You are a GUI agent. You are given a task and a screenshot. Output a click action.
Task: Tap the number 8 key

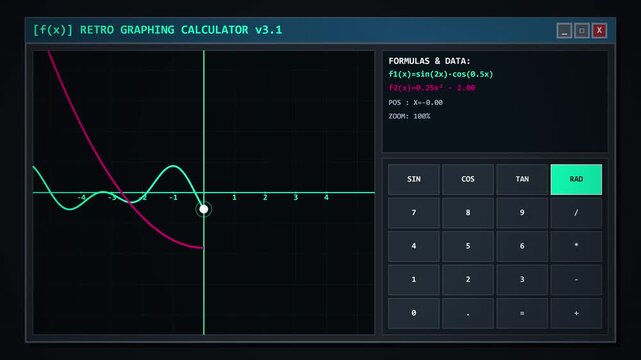coord(468,213)
